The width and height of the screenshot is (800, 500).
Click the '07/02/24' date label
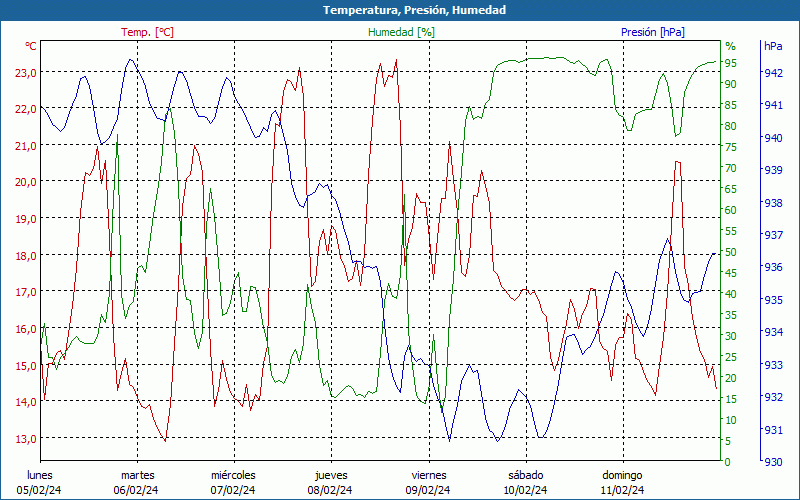(233, 490)
